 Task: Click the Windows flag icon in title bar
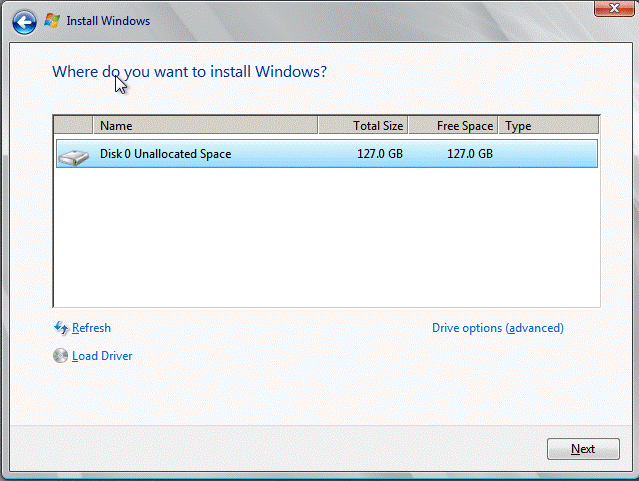click(51, 19)
